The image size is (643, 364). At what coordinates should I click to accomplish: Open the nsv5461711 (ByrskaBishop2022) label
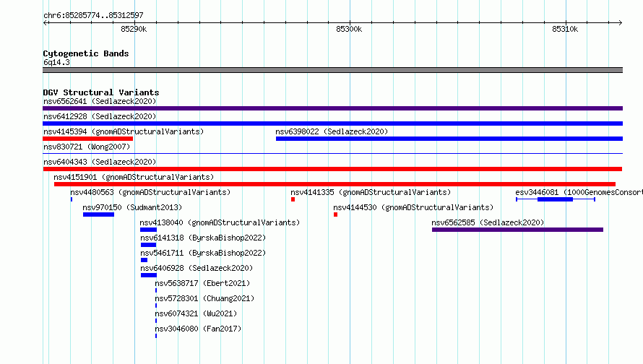coord(203,253)
